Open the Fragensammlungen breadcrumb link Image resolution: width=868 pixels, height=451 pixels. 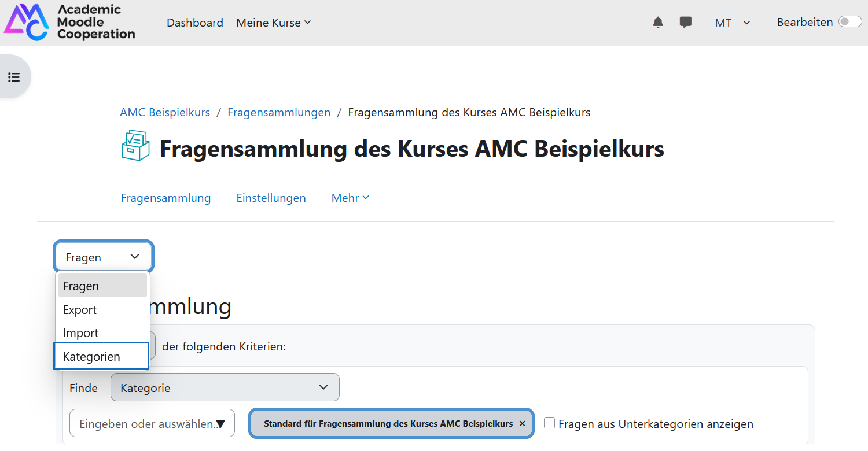coord(279,112)
